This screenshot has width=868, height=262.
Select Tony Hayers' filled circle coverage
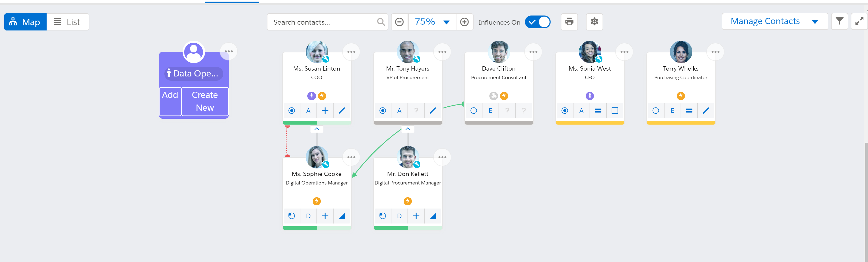pos(382,111)
